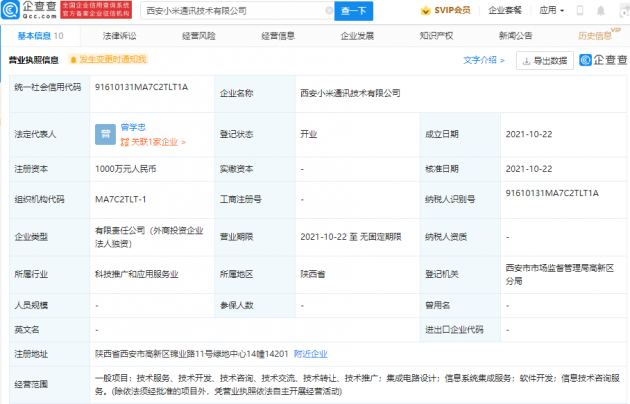Click the Qcc.com logo icon
The width and height of the screenshot is (630, 404).
coord(10,10)
